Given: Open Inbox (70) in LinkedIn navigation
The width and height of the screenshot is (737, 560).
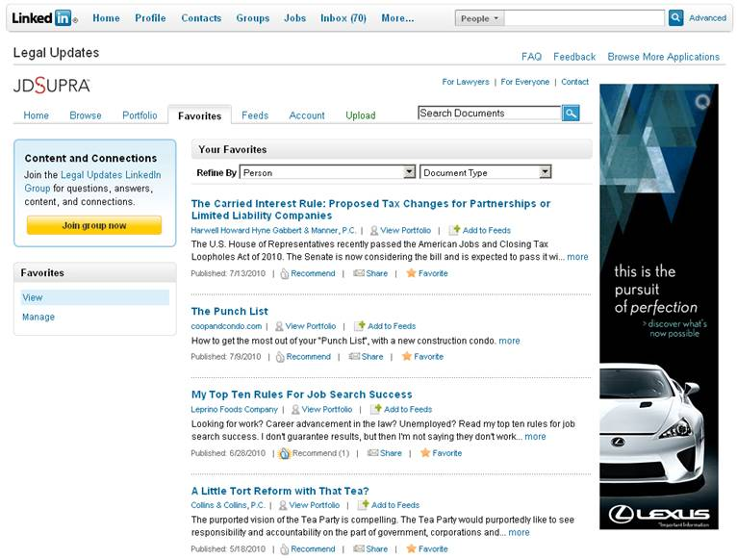Looking at the screenshot, I should click(x=343, y=18).
